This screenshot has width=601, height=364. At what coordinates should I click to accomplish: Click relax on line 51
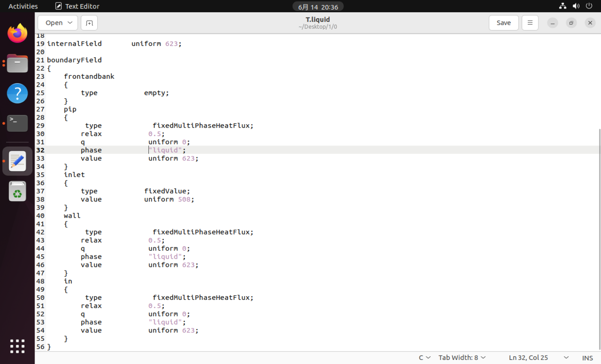click(91, 306)
